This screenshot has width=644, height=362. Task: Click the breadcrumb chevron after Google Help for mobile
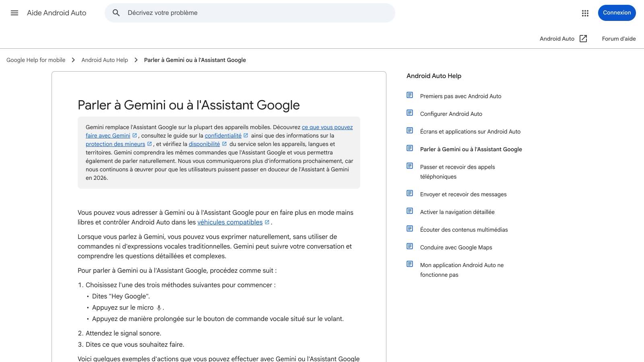(x=73, y=60)
